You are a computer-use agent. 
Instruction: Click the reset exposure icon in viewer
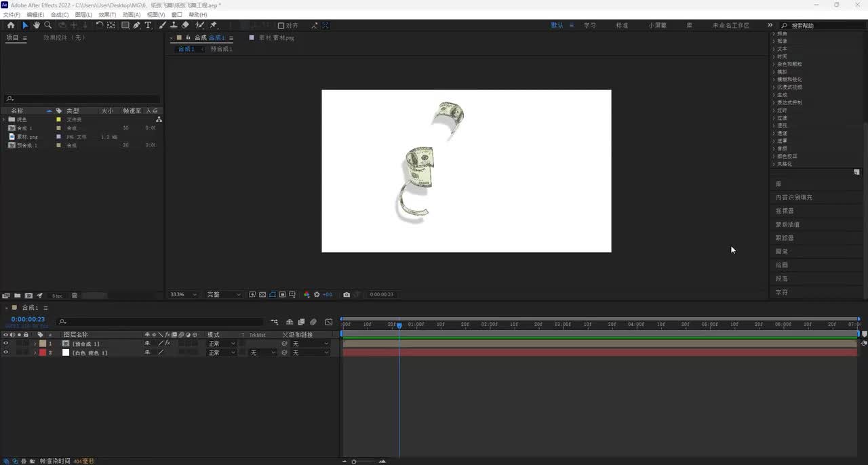coord(317,295)
